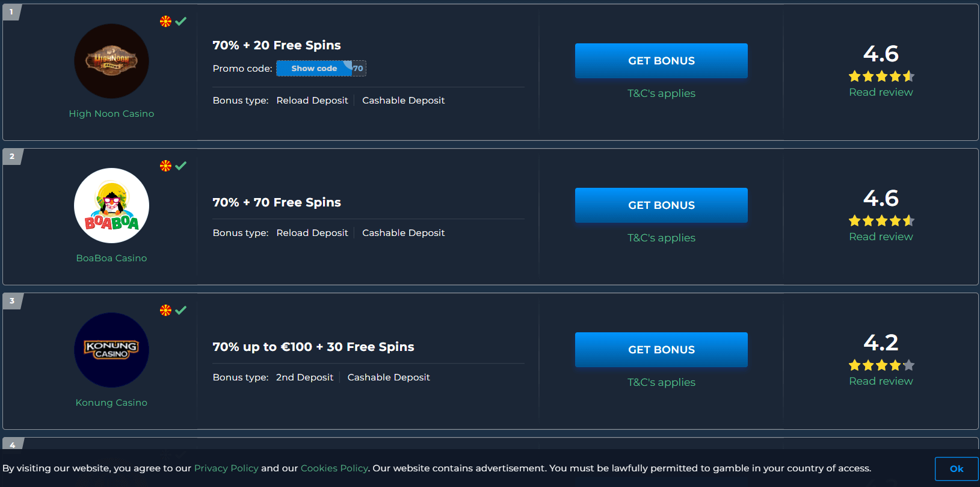Open the Privacy Policy link

pyautogui.click(x=226, y=468)
